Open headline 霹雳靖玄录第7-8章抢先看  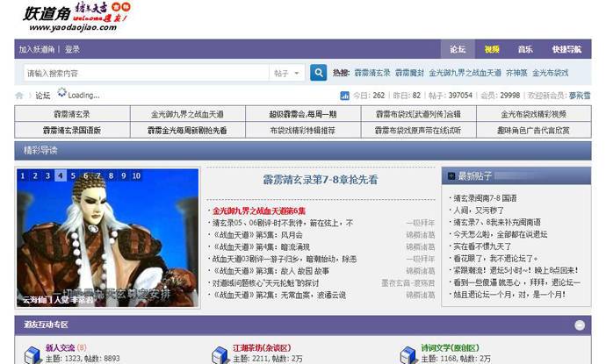(321, 180)
